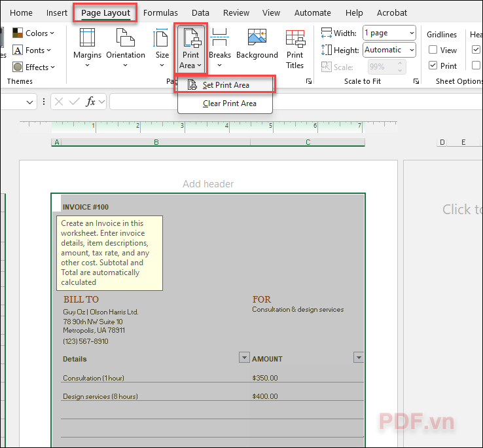Image resolution: width=483 pixels, height=448 pixels.
Task: Click the formula bar options dots
Action: (44, 102)
